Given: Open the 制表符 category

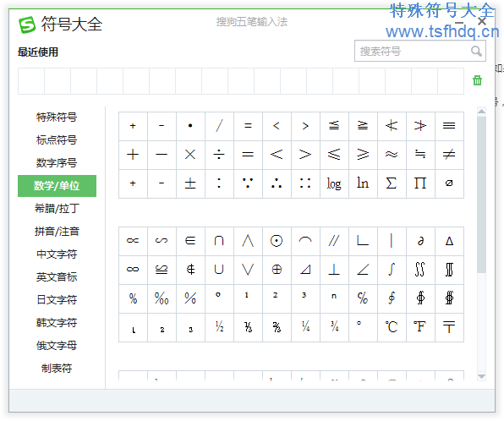Looking at the screenshot, I should pyautogui.click(x=57, y=369).
